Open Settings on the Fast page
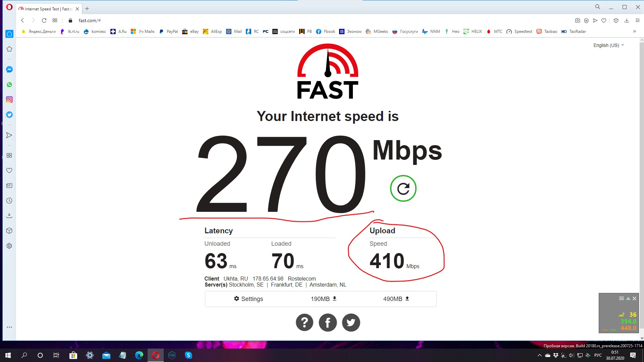Screen dimensions: 644x362 point(248,299)
